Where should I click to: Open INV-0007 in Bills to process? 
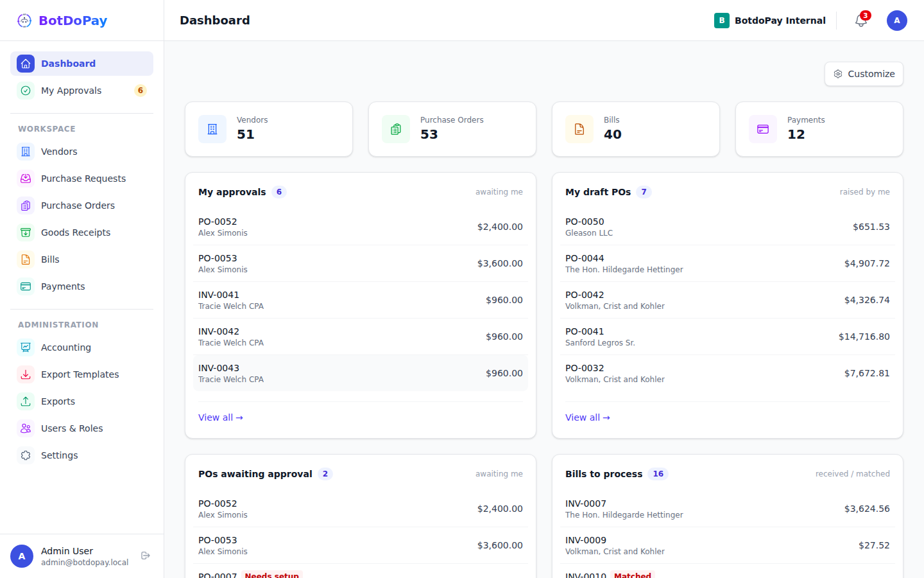tap(728, 509)
